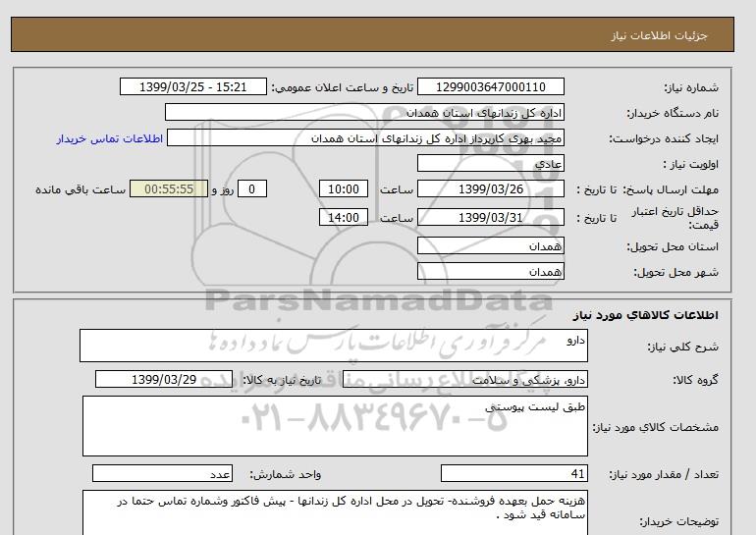Select the تعداد / مقدار مورد نیاز label
Viewport: 756px width, 535px height.
tap(664, 475)
